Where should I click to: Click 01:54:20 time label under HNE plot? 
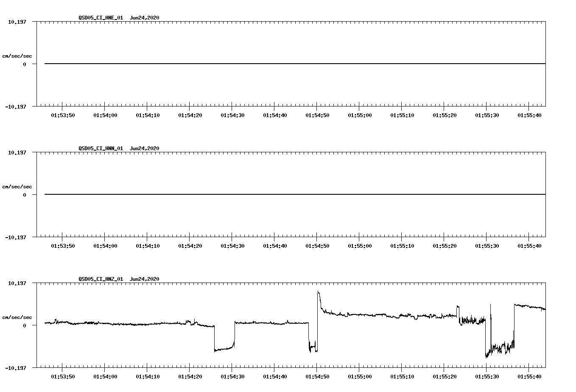click(x=190, y=115)
